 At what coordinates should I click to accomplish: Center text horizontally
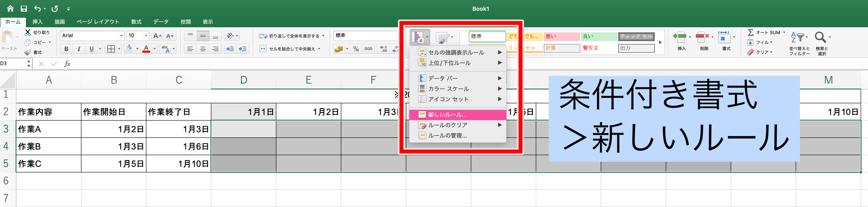(x=203, y=49)
